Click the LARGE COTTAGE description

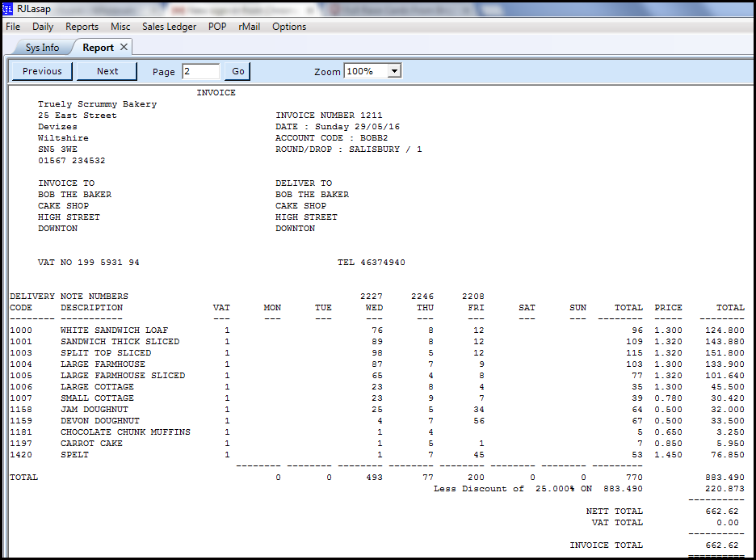pos(98,387)
